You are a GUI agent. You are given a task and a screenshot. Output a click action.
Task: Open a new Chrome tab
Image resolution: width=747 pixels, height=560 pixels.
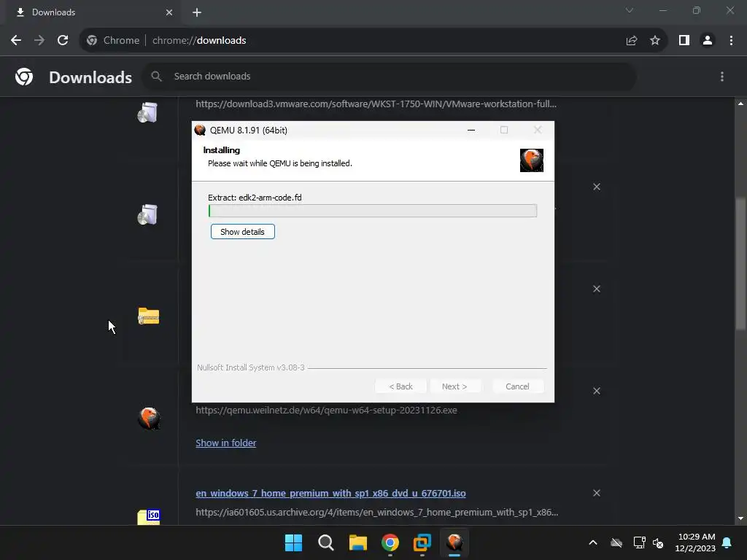click(197, 12)
